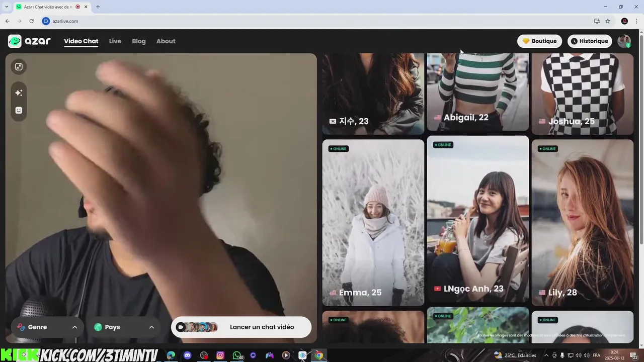This screenshot has width=644, height=362.
Task: Open Joshua, 25 profile card
Action: [583, 94]
